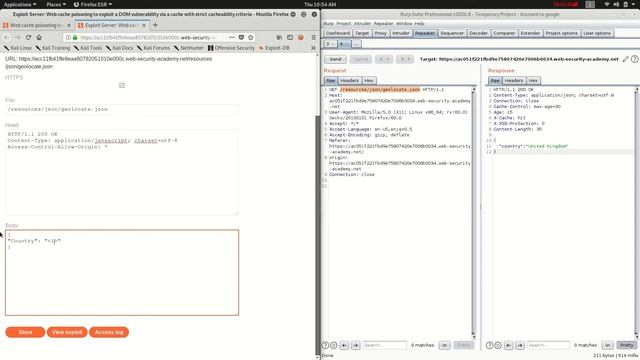Open response search settings gear icon
The image size is (640, 360).
pos(498,345)
